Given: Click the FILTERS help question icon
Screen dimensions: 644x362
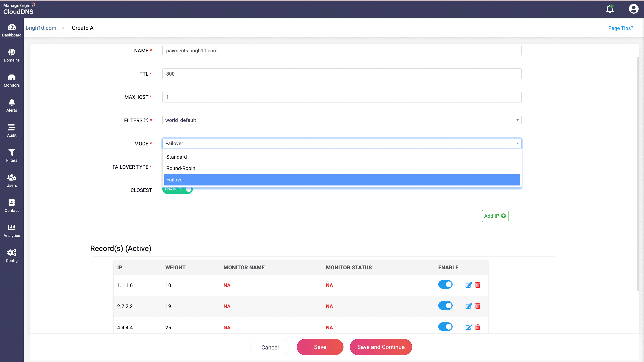Looking at the screenshot, I should (146, 120).
